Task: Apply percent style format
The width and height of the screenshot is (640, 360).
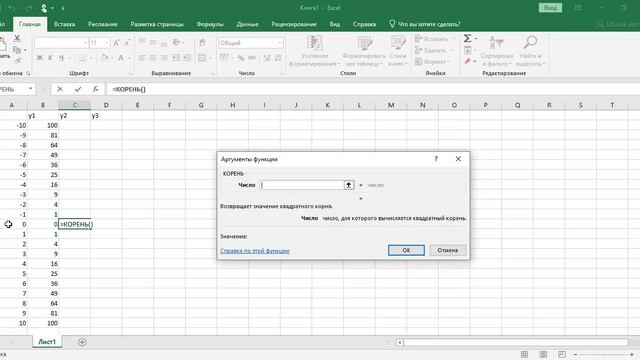Action: 241,58
